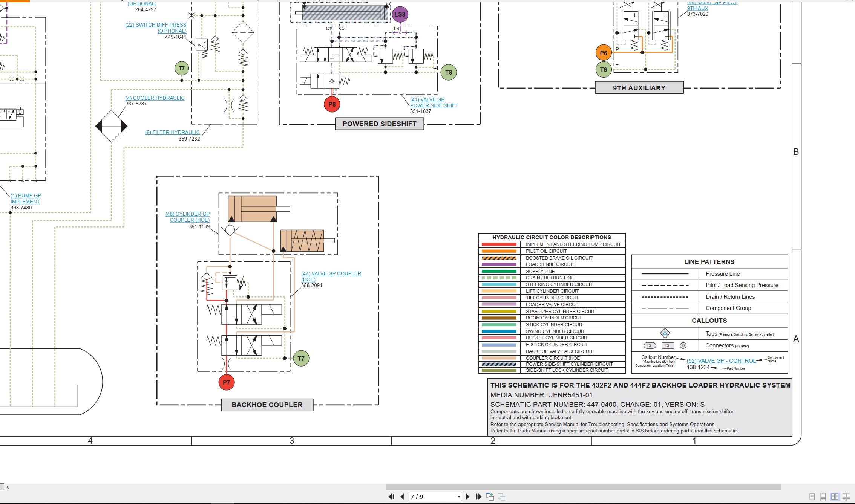Open the (52) VALVE GP - CONTROL callout link
This screenshot has height=504, width=855.
(x=721, y=361)
